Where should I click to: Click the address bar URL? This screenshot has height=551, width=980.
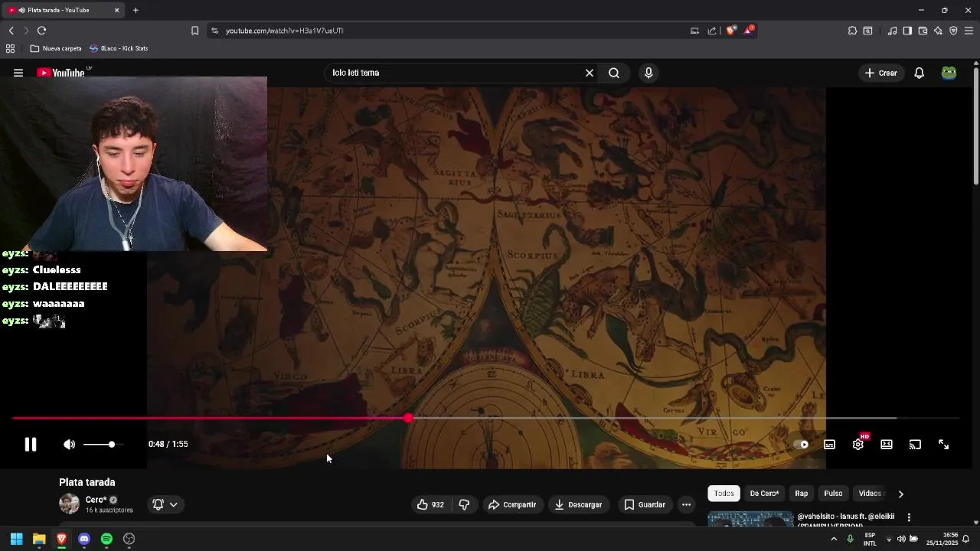[x=284, y=31]
